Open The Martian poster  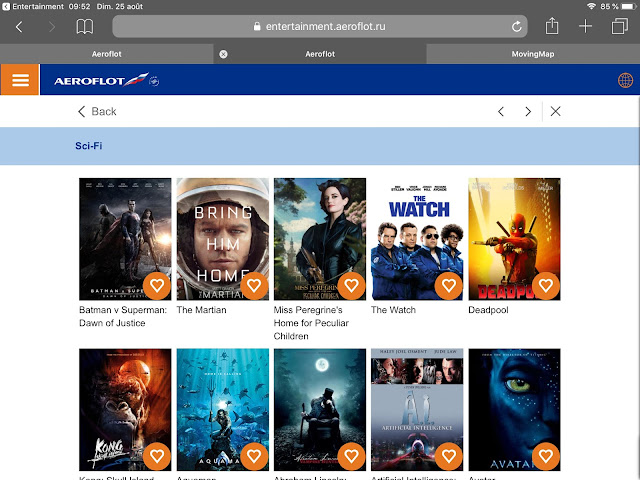pyautogui.click(x=222, y=239)
